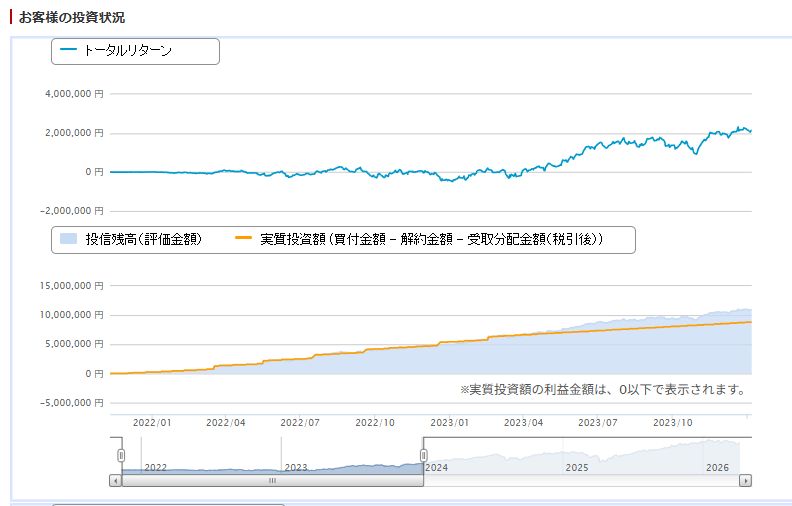Toggle the トータルリターン legend series
Image resolution: width=792 pixels, height=506 pixels.
(x=127, y=50)
